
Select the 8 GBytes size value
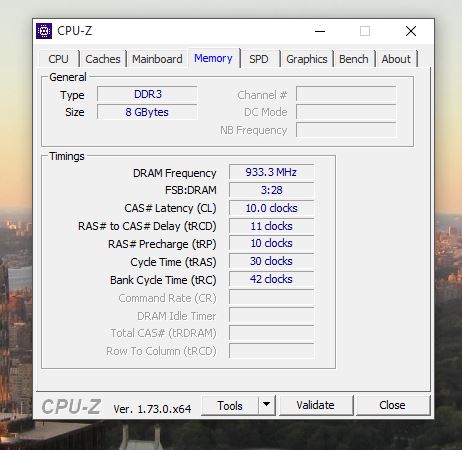click(x=147, y=112)
